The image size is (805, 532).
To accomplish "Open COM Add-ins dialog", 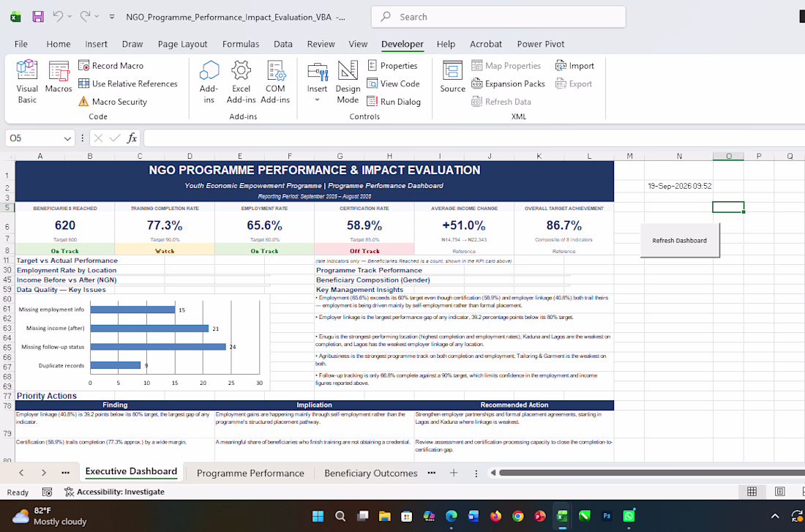I will (275, 82).
